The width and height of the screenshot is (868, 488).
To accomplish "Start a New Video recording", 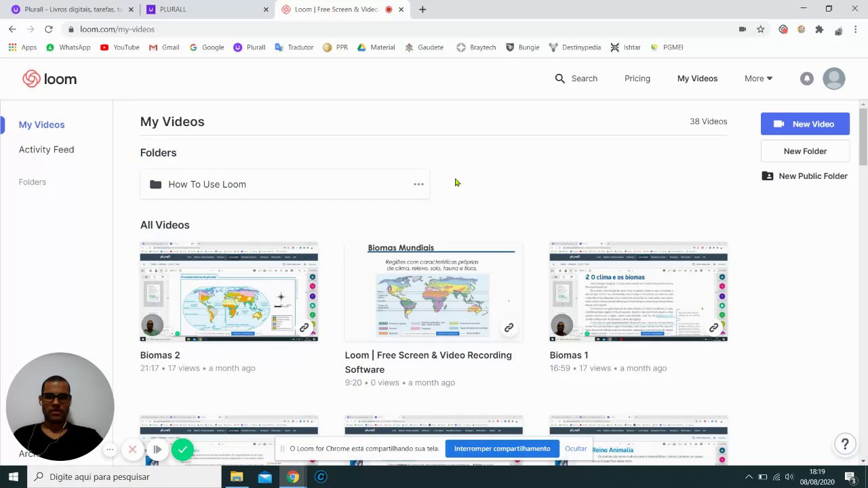I will [x=805, y=124].
